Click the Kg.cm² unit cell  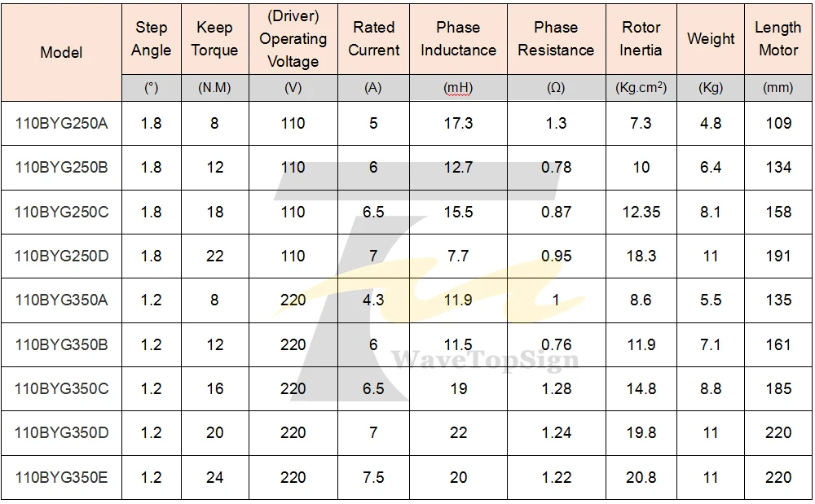(641, 88)
